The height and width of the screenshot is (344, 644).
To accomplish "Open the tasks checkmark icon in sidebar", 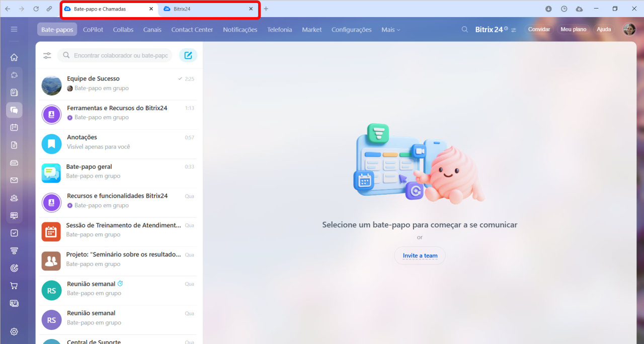I will 14,233.
